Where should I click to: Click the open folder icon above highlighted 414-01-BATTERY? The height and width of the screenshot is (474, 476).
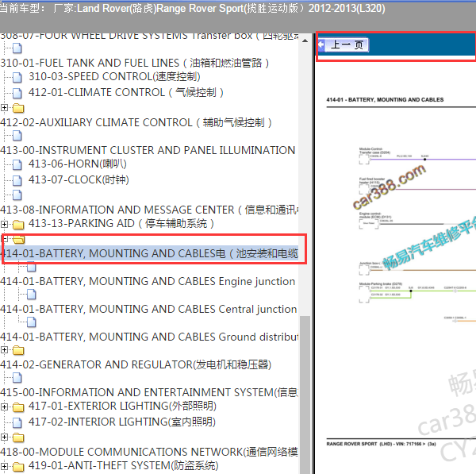[19, 240]
